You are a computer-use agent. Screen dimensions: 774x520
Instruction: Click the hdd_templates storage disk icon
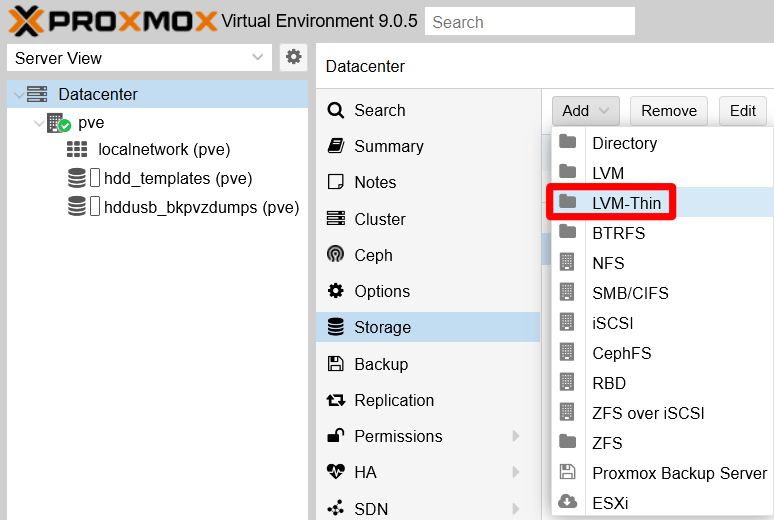pos(77,178)
